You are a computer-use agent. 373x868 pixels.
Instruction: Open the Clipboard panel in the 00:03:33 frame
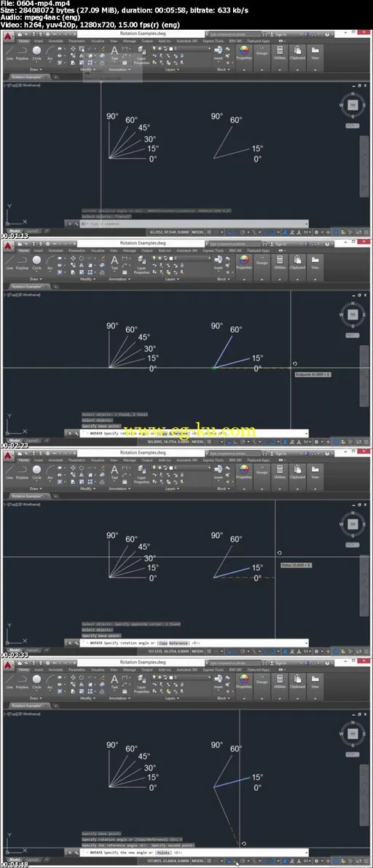click(297, 472)
